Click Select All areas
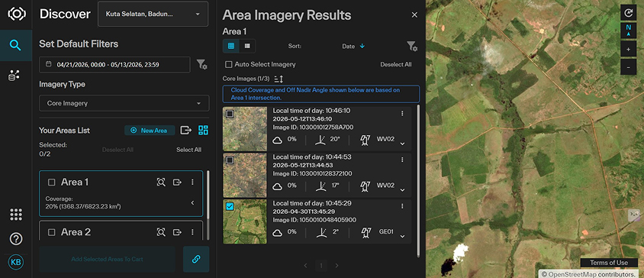This screenshot has width=644, height=278. point(189,150)
